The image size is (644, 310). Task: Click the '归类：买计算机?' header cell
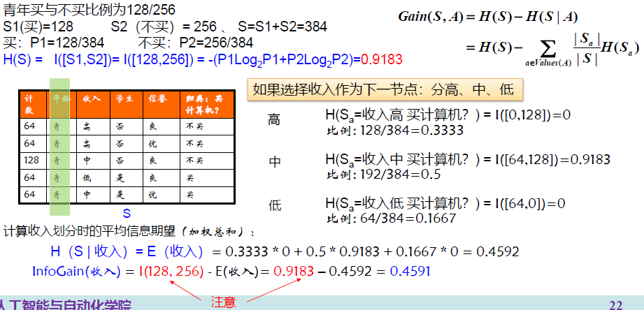click(208, 105)
